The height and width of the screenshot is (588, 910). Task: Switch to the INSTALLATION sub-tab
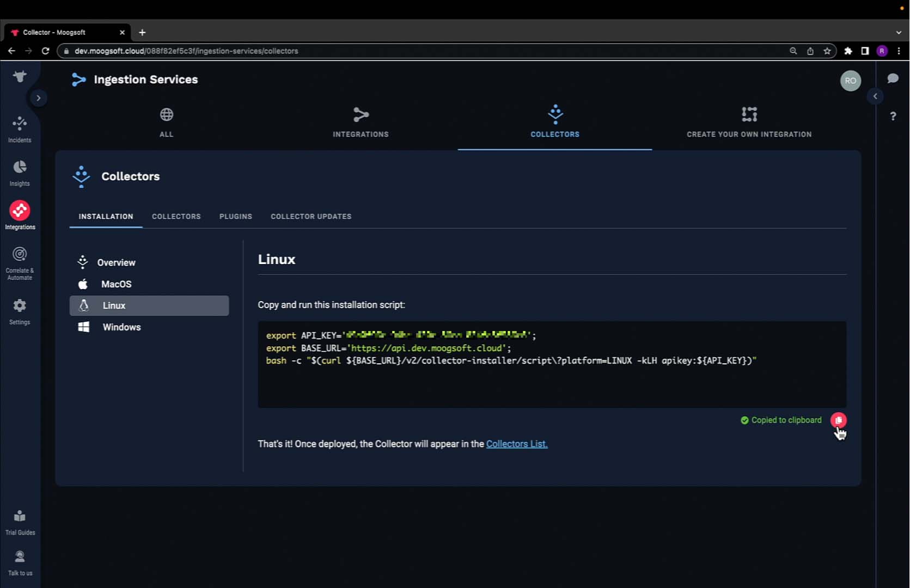click(x=106, y=217)
